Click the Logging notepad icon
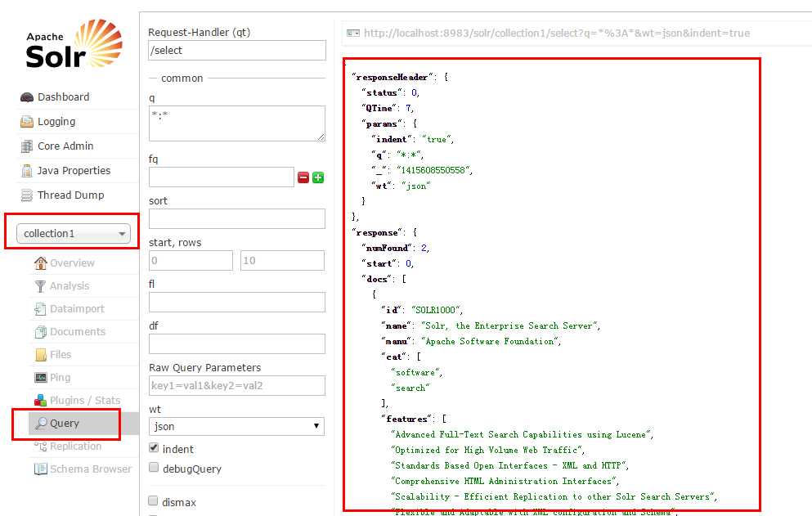The height and width of the screenshot is (516, 812). coord(27,121)
